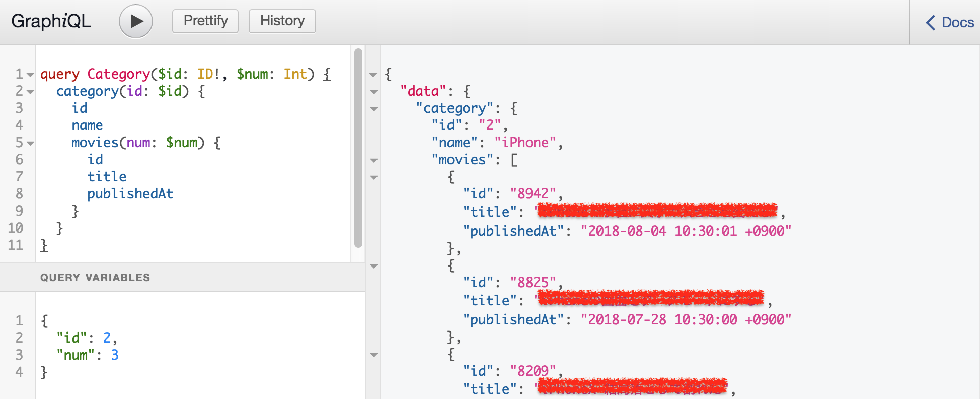Collapse the root brace fold arrow in results
This screenshot has height=399, width=980.
[x=373, y=75]
